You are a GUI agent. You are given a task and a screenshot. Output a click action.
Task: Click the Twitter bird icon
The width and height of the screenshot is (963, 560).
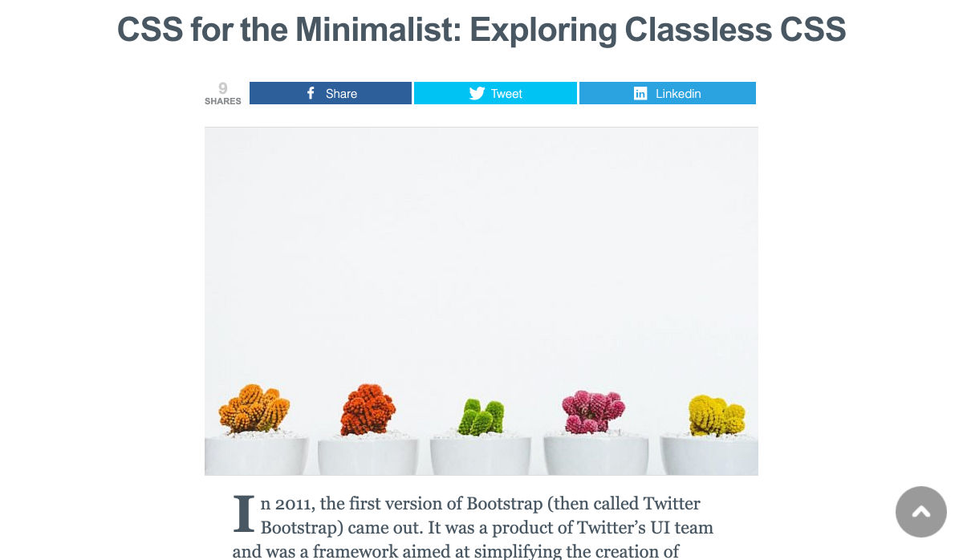tap(477, 93)
